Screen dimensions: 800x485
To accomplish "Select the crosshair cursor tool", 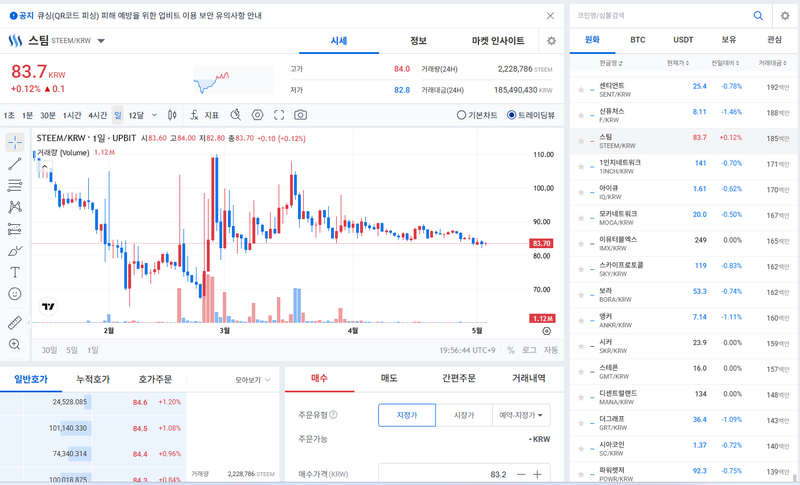I will pos(15,142).
